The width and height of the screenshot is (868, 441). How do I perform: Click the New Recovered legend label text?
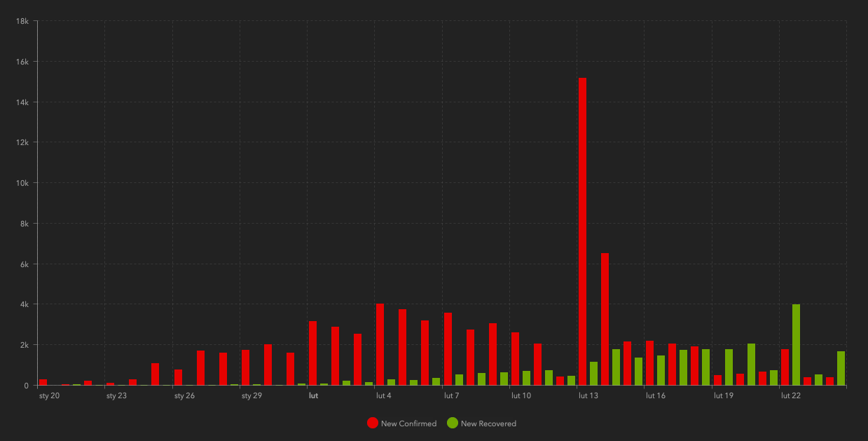[488, 423]
